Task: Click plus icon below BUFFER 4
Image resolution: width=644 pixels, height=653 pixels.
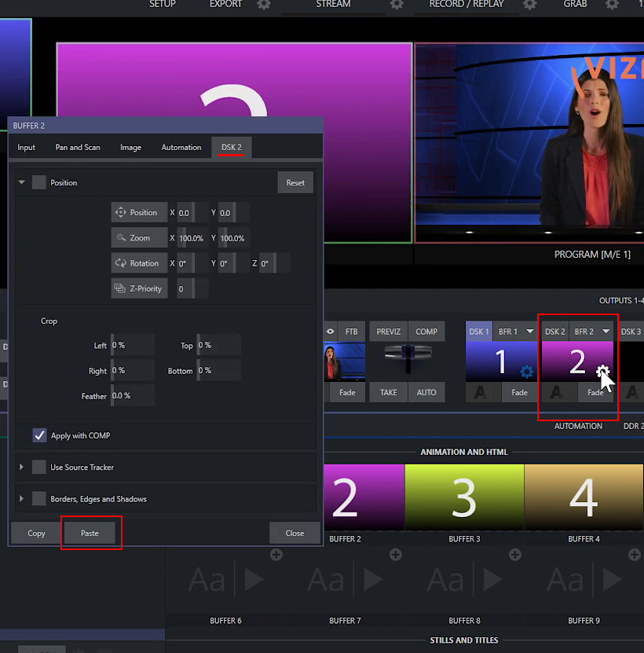Action: click(634, 555)
